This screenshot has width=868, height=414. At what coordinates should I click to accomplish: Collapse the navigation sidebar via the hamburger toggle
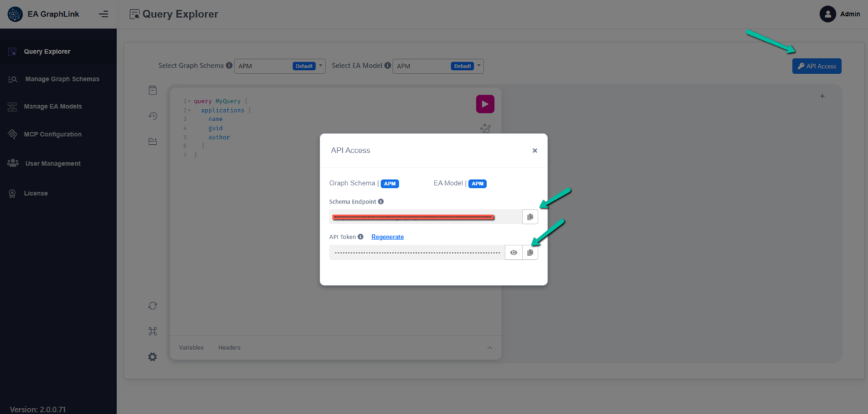(103, 13)
